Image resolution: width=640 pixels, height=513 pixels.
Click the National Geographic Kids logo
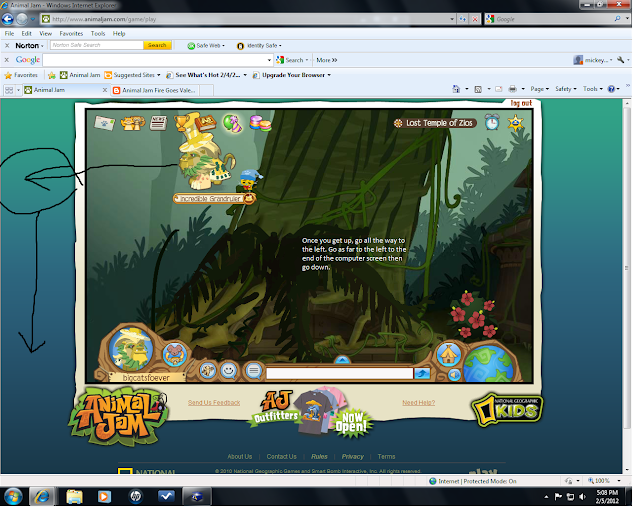pos(507,410)
